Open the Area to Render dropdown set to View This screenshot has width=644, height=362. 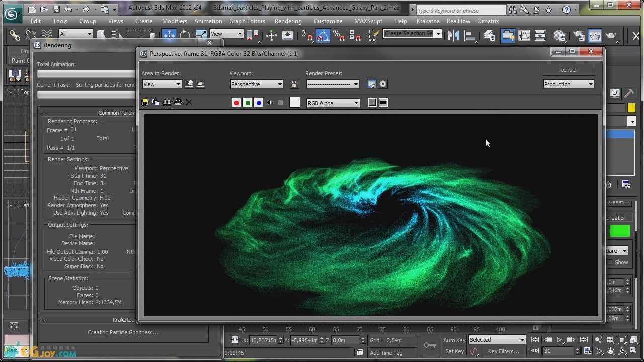click(x=162, y=84)
